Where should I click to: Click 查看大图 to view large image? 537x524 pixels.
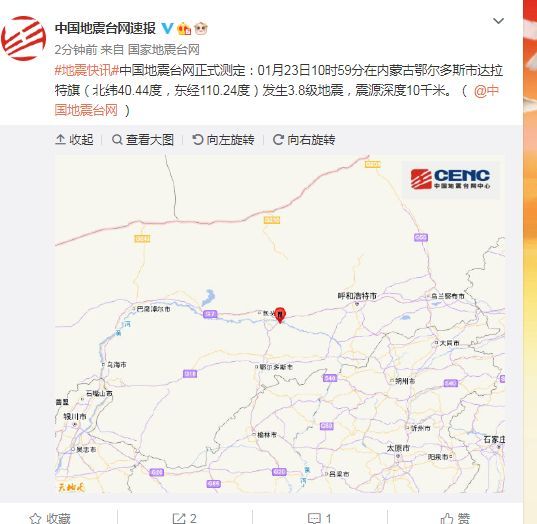(x=143, y=140)
